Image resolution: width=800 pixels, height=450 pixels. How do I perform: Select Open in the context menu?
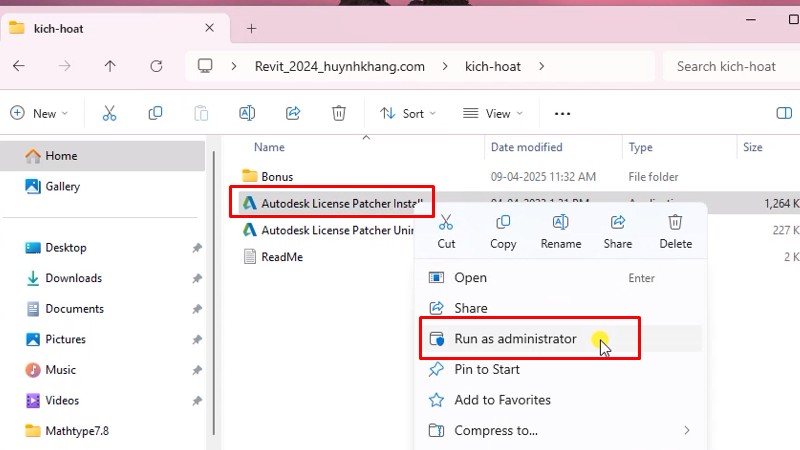click(x=560, y=278)
